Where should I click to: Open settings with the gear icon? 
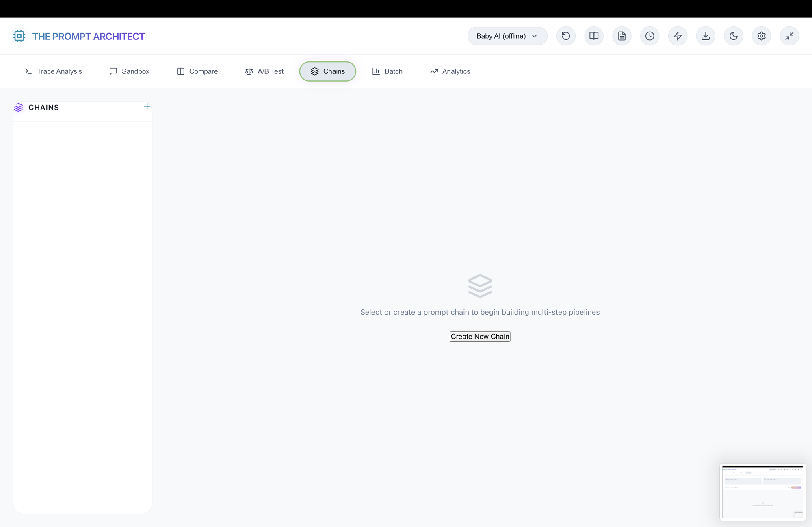click(x=762, y=36)
